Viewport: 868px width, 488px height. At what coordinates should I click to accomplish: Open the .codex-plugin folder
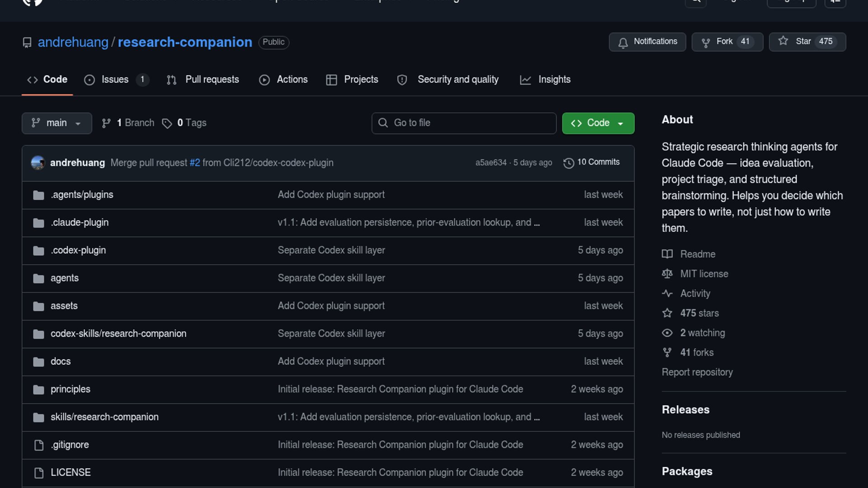[78, 250]
